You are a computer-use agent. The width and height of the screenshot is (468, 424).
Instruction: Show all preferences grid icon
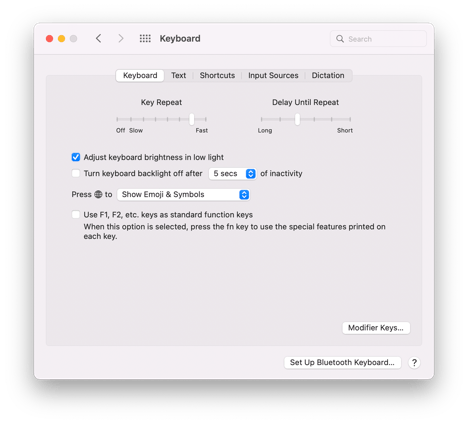(x=145, y=39)
